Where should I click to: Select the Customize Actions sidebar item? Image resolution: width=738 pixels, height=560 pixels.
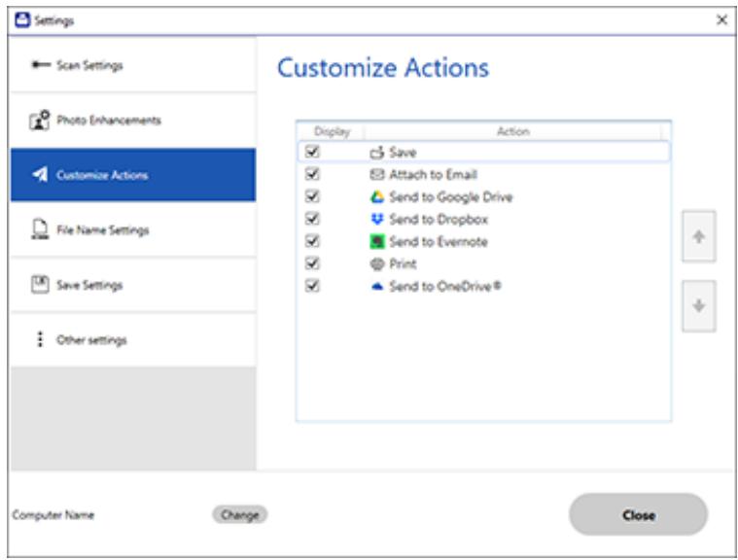point(133,175)
